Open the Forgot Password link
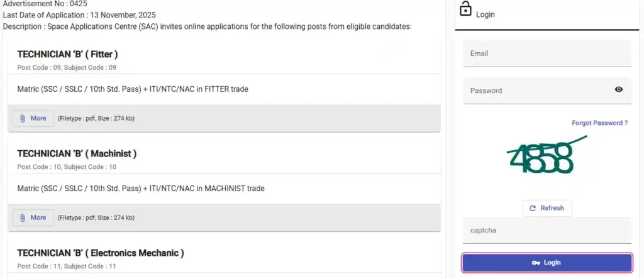Screen dimensions: 644x279 click(599, 123)
